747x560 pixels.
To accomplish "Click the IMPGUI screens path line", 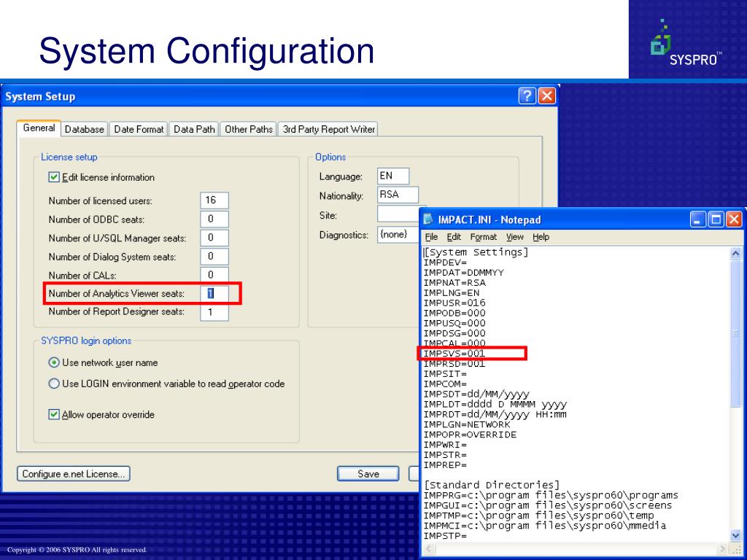I will pos(548,505).
